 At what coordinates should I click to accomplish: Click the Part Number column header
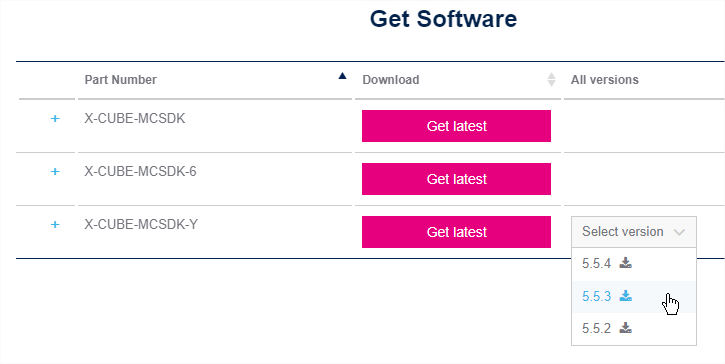(x=121, y=80)
